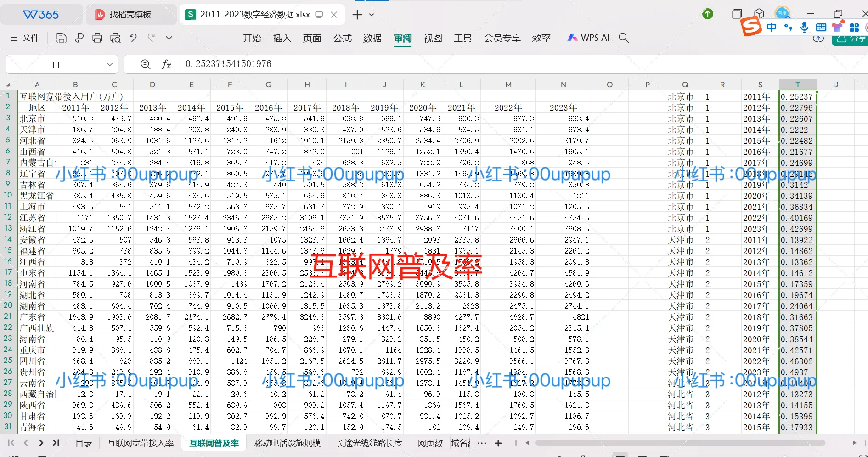Image resolution: width=868 pixels, height=457 pixels.
Task: Open the Sogou soft keyboard icon
Action: (821, 28)
